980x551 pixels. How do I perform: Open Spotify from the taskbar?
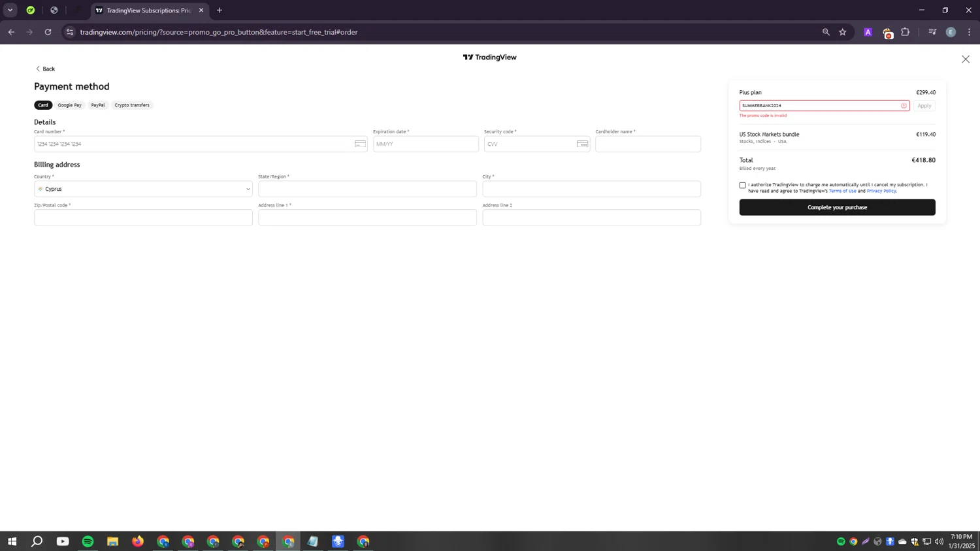(88, 541)
